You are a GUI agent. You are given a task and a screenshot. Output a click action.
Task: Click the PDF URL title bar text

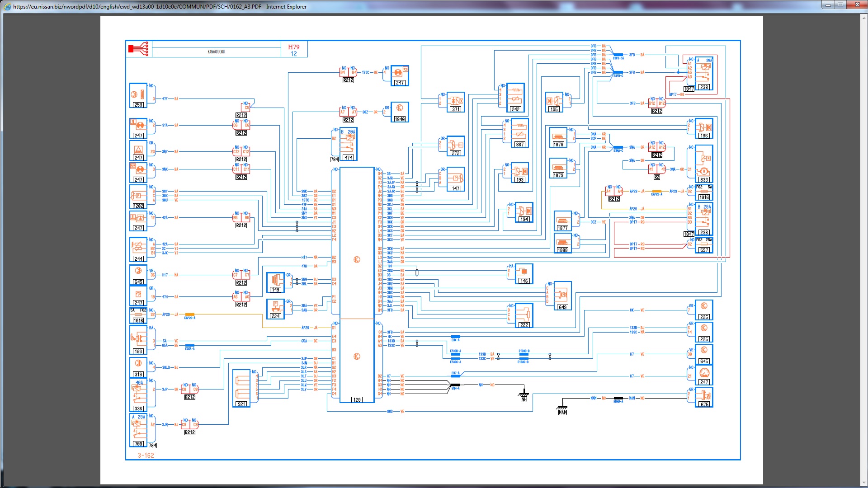[x=160, y=7]
